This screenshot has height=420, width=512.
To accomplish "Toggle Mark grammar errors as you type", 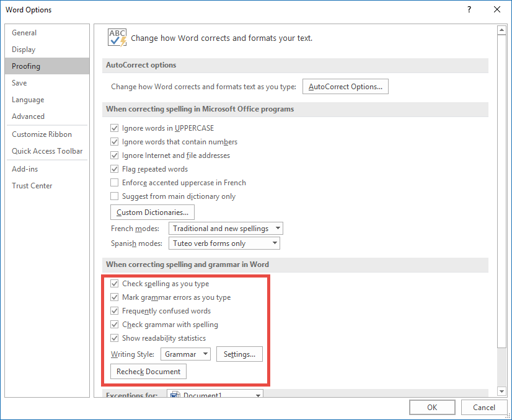I will point(114,297).
